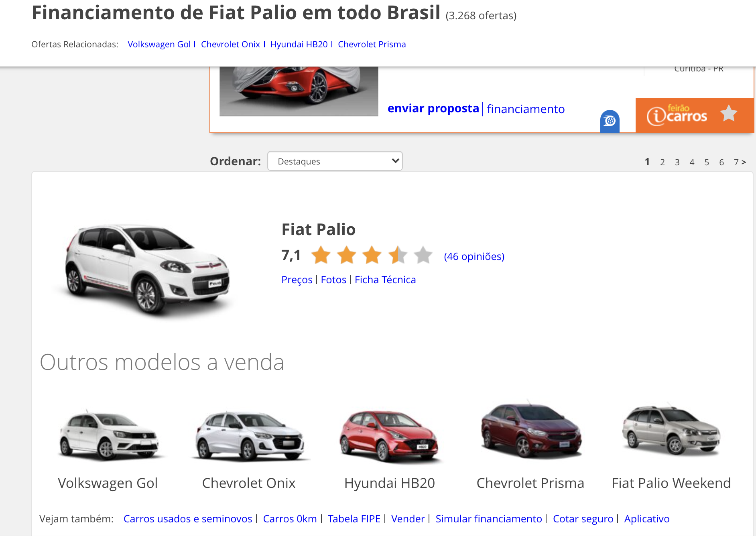Click the third rating star for Fiat Palio
Viewport: 756px width, 536px height.
[x=372, y=255]
